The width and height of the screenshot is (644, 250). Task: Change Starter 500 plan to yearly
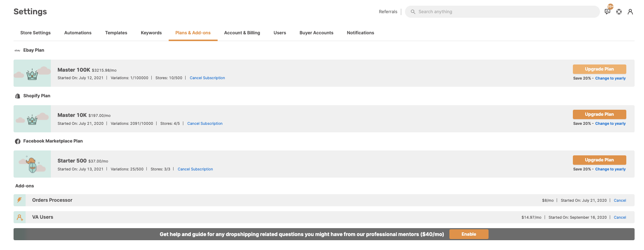point(611,169)
